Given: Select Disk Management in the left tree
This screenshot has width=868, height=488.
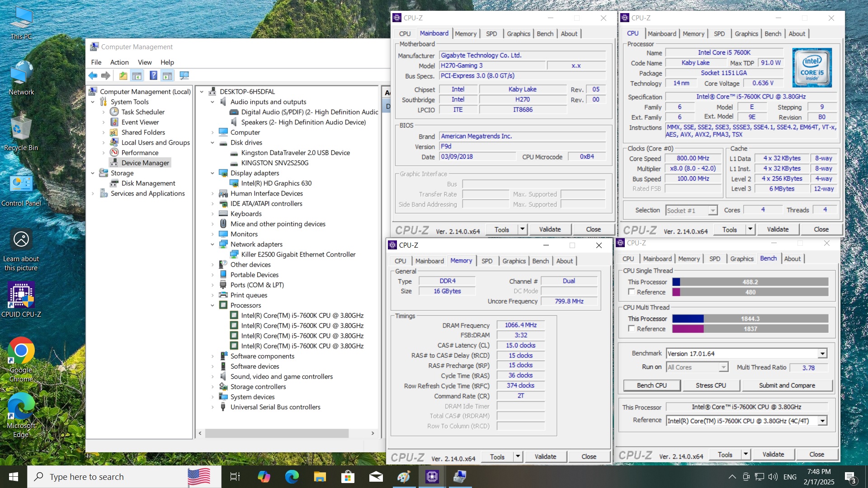Looking at the screenshot, I should [148, 183].
